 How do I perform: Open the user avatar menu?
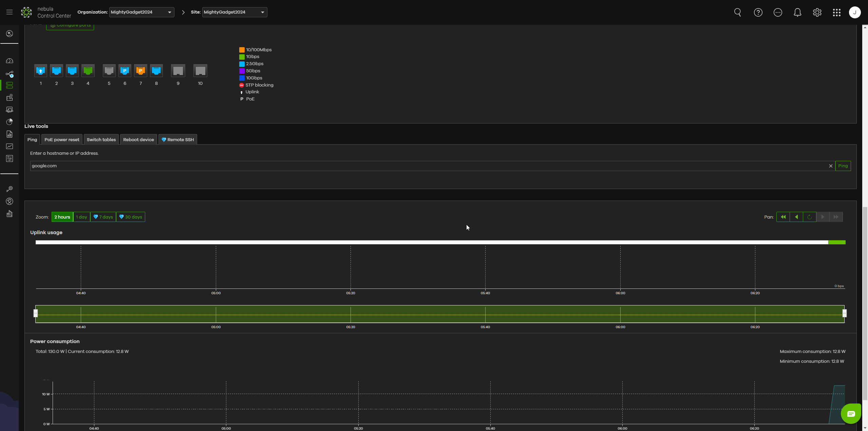coord(855,13)
